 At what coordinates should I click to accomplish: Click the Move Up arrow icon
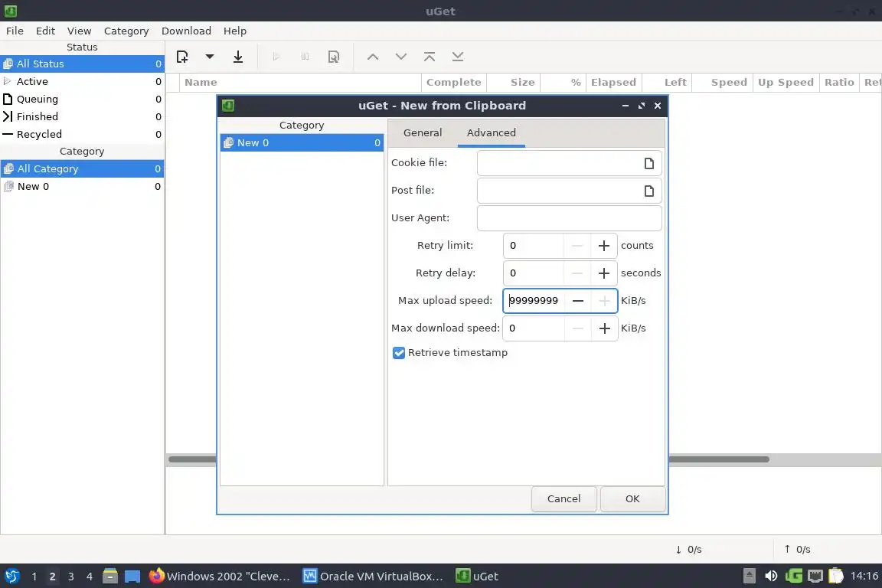click(x=373, y=56)
